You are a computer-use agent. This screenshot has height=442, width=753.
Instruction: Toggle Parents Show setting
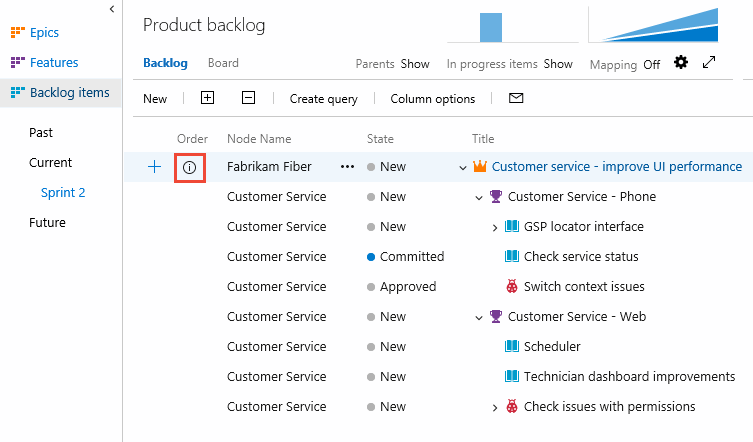[x=415, y=64]
